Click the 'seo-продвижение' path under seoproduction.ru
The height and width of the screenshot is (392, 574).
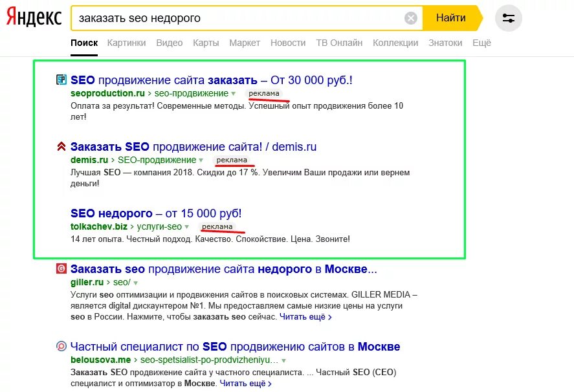click(x=192, y=93)
